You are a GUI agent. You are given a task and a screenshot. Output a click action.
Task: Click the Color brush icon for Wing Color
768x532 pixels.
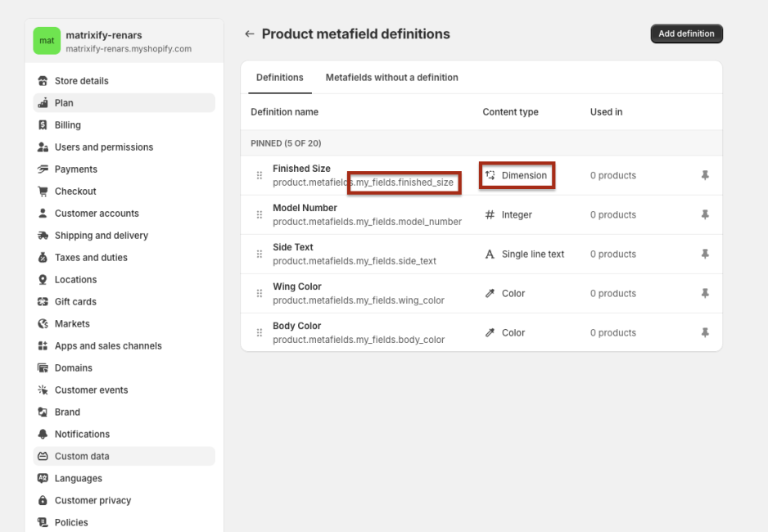(490, 293)
